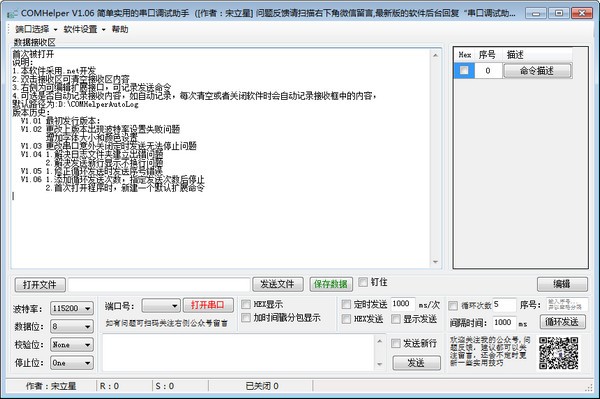The width and height of the screenshot is (600, 399).
Task: Open the 波特率 dropdown showing 115200
Action: pyautogui.click(x=72, y=308)
